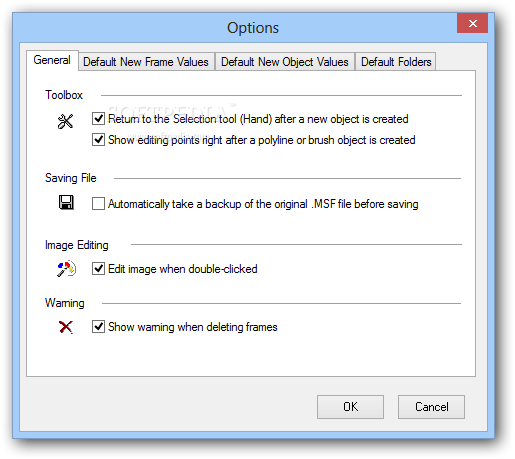Image resolution: width=515 pixels, height=459 pixels.
Task: Go to the Default Folders tab
Action: 396,62
